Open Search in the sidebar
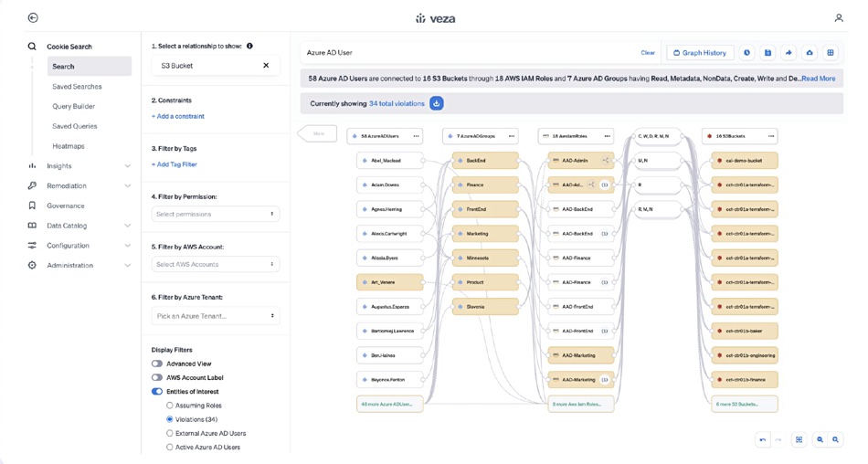This screenshot has height=464, width=868. tap(90, 67)
